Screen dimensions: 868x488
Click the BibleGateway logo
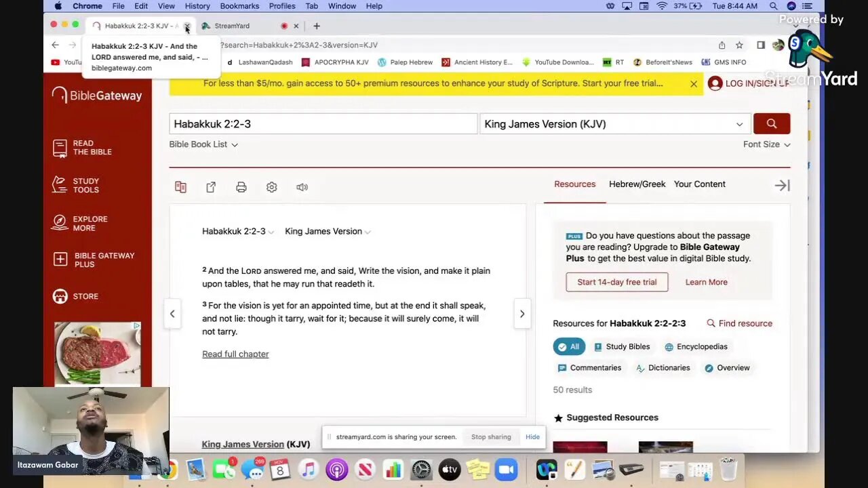(x=97, y=96)
